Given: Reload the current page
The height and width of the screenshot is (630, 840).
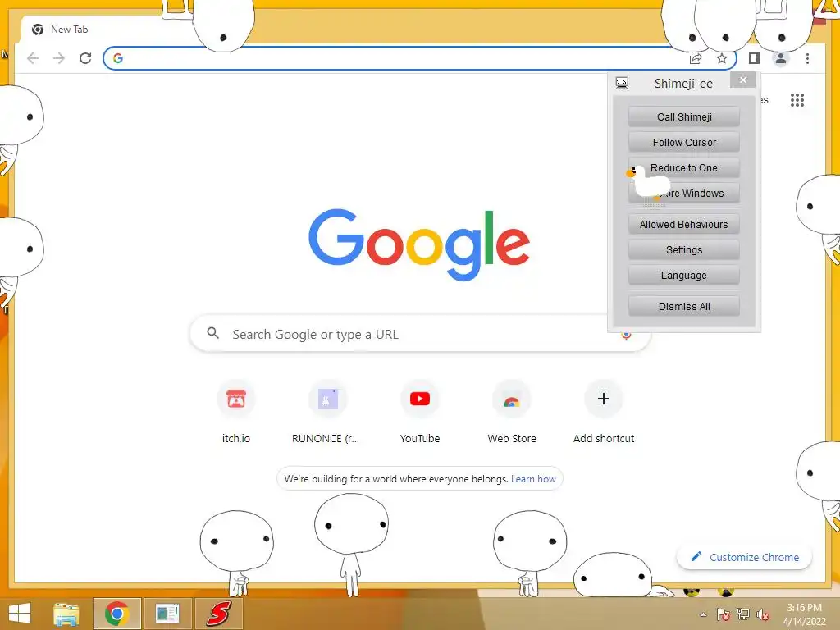Looking at the screenshot, I should coord(85,58).
